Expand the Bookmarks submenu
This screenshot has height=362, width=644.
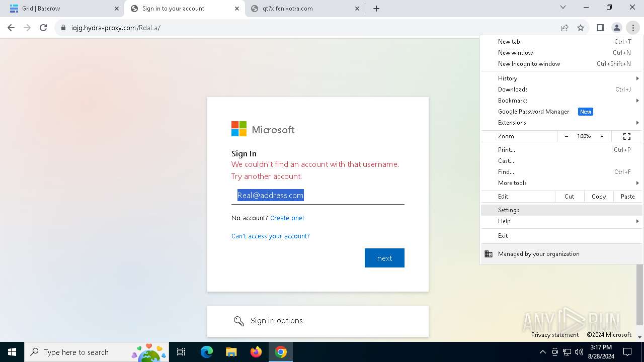[x=561, y=101]
